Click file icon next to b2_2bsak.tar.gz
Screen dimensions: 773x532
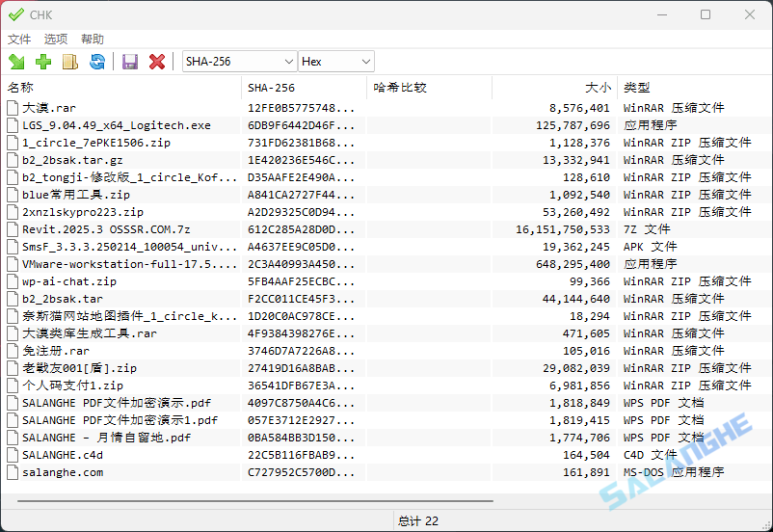[13, 160]
